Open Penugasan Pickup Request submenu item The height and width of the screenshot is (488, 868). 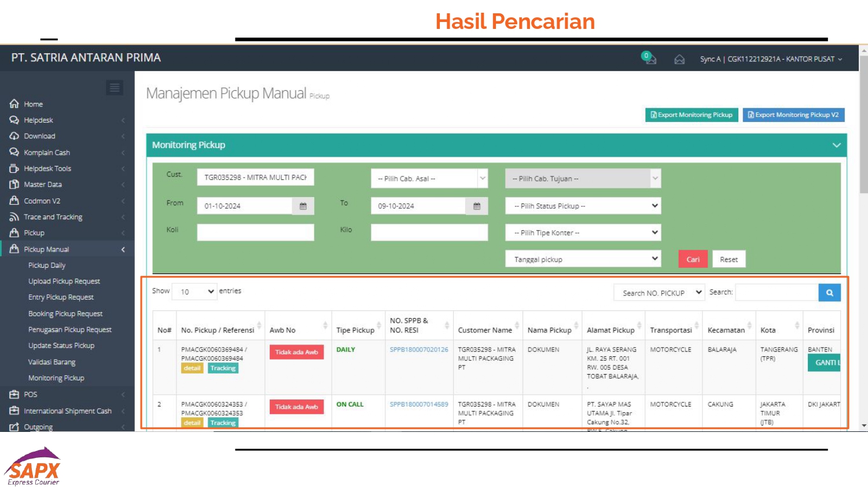[x=70, y=330]
